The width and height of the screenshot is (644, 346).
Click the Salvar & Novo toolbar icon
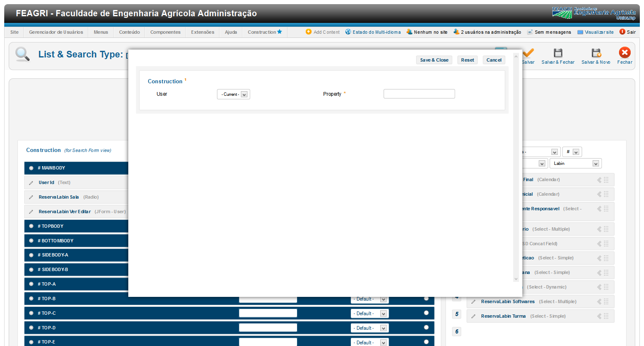pyautogui.click(x=596, y=53)
